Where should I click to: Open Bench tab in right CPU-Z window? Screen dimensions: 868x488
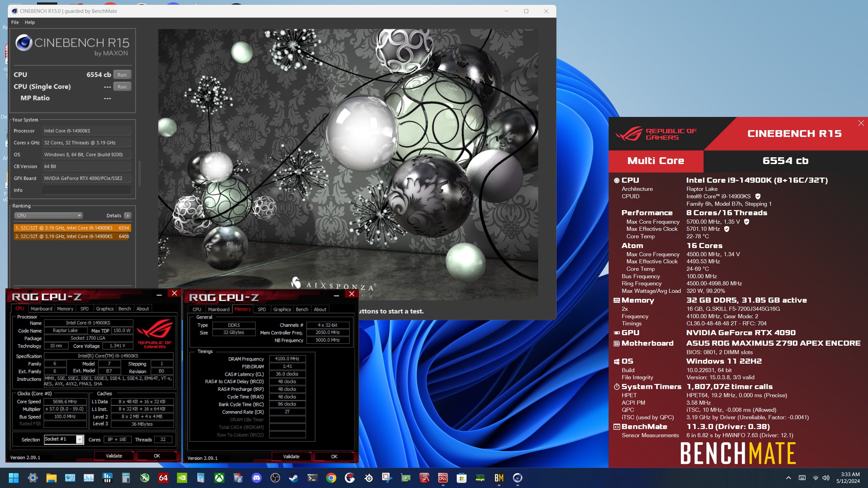click(302, 309)
